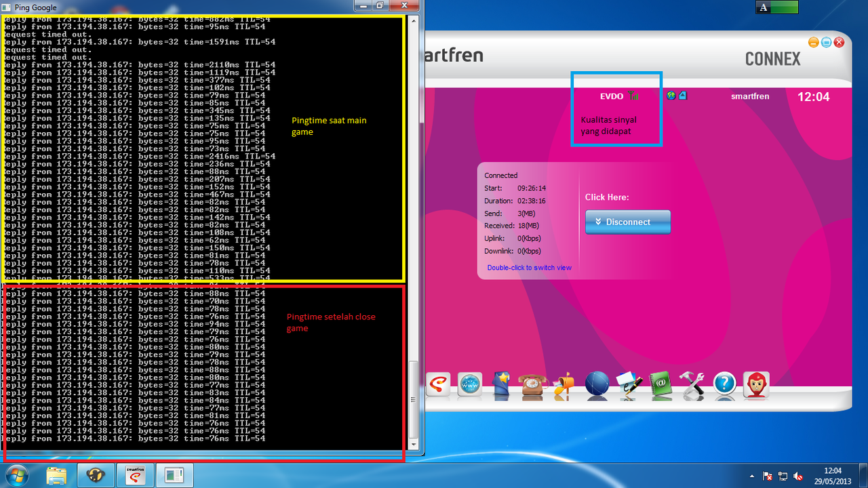Click the Downlink 0(Kbps) value
The width and height of the screenshot is (868, 488).
(x=530, y=251)
